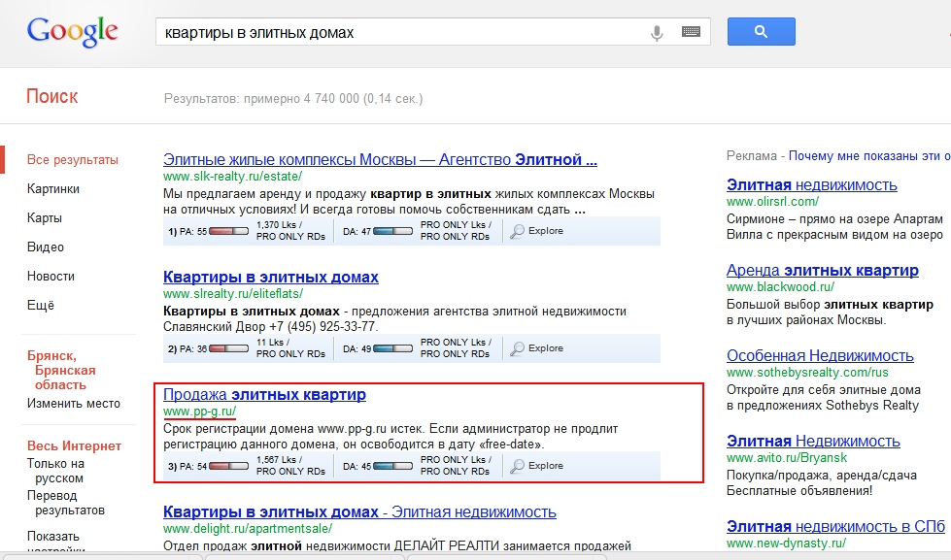Click 1,567 Lks value in third result
The width and height of the screenshot is (951, 560).
click(279, 460)
